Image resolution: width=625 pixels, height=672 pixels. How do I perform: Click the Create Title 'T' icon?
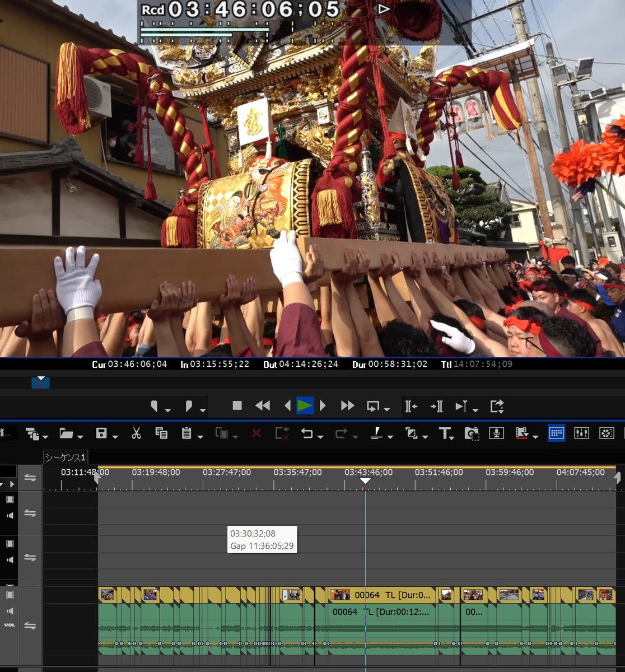point(445,433)
